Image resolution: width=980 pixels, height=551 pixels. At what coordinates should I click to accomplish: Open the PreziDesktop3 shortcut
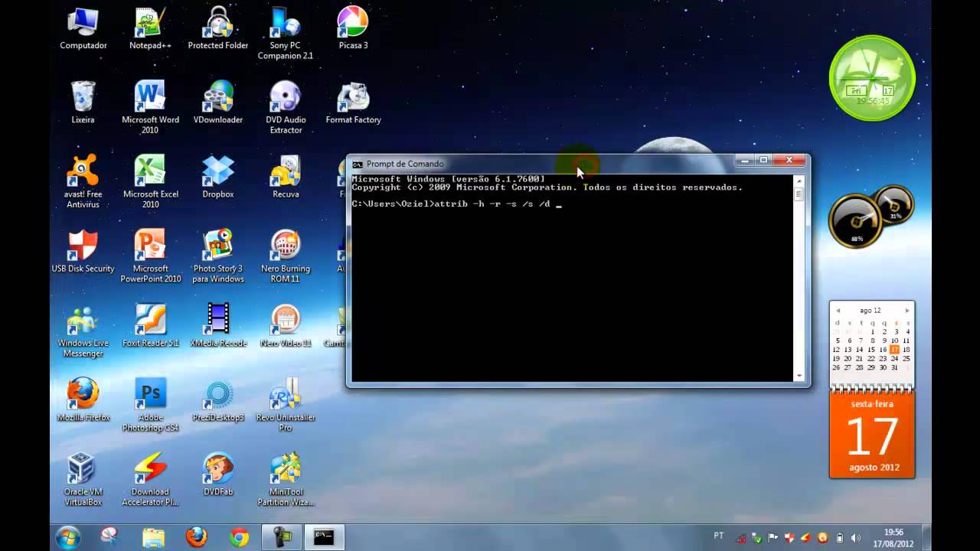click(x=217, y=400)
